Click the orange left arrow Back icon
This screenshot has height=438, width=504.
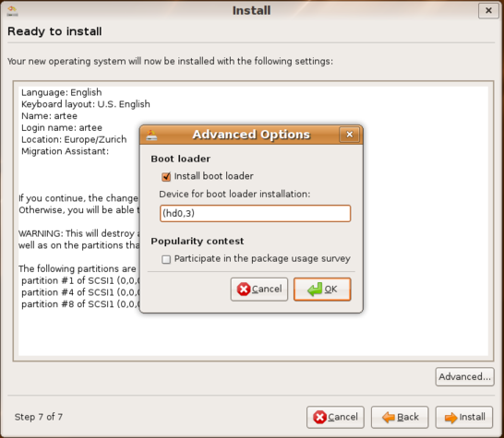[389, 417]
